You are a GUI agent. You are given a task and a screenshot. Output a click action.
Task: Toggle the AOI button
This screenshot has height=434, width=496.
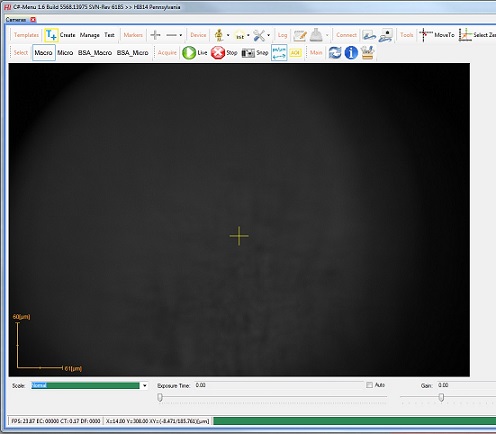click(295, 53)
